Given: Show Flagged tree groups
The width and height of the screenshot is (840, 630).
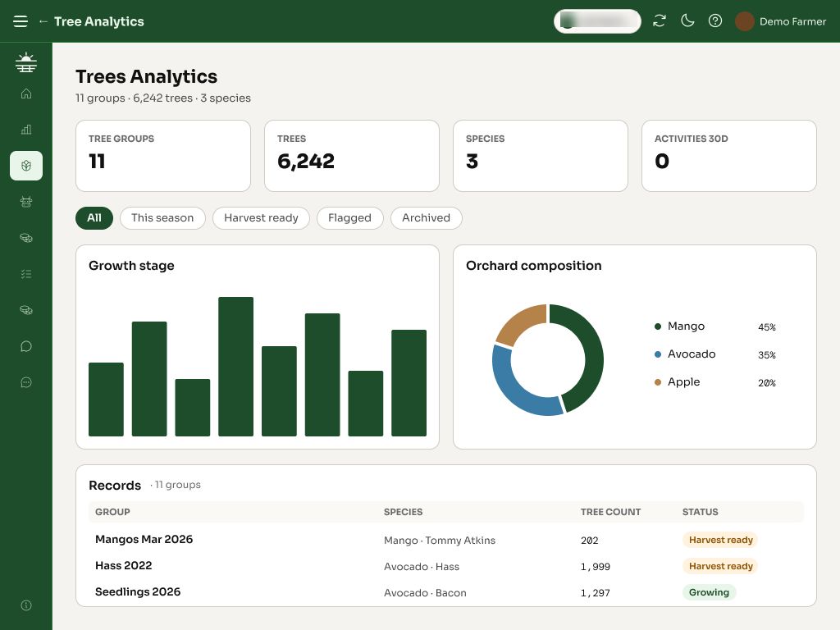Looking at the screenshot, I should point(349,218).
